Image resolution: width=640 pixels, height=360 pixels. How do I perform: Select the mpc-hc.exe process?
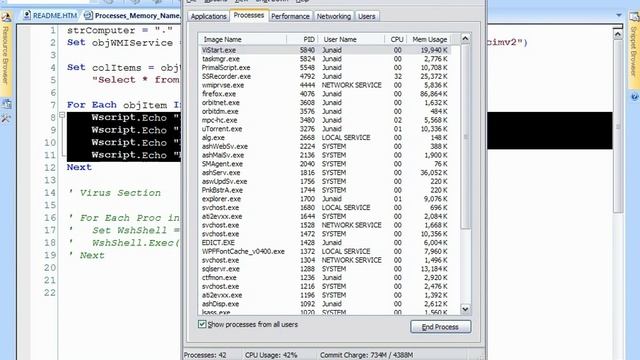[325, 120]
